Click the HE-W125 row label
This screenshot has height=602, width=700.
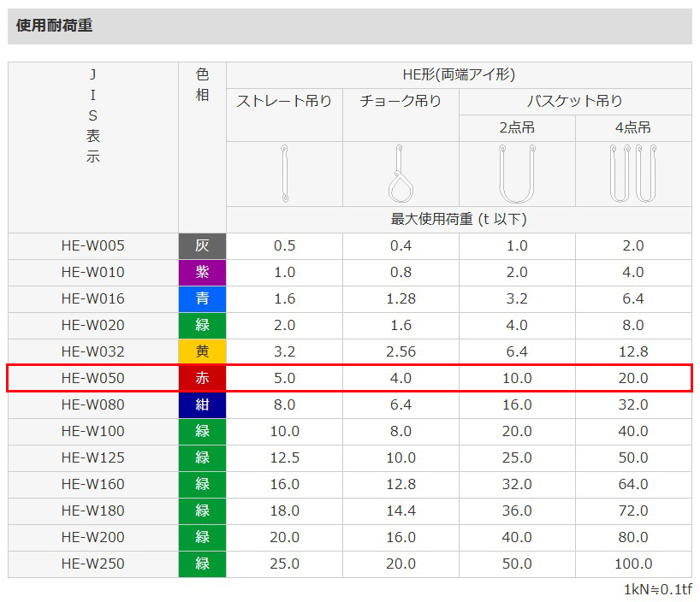point(93,457)
